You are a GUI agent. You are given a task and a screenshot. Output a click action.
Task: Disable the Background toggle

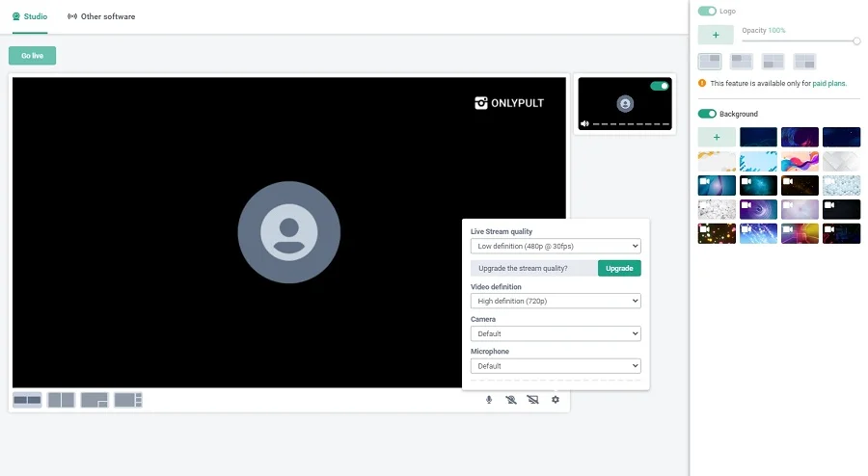click(707, 114)
